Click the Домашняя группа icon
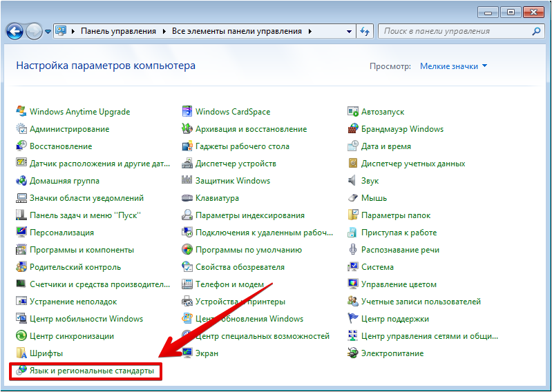 (21, 180)
